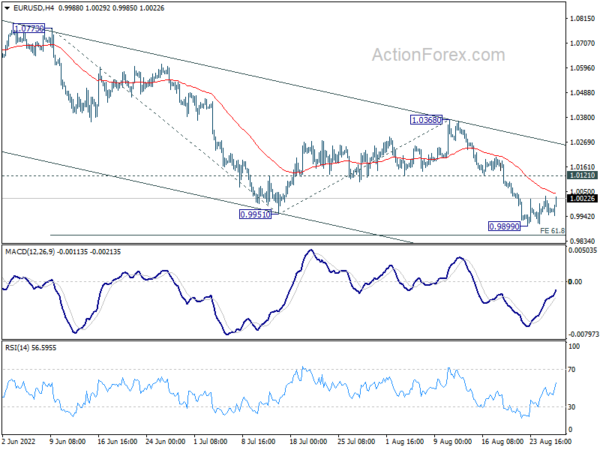The image size is (600, 450).
Task: Click the 0.98990 low price label
Action: click(508, 227)
